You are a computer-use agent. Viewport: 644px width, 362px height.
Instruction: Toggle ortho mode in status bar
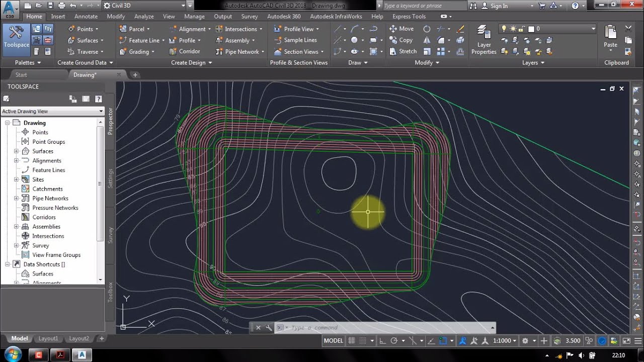pyautogui.click(x=382, y=341)
